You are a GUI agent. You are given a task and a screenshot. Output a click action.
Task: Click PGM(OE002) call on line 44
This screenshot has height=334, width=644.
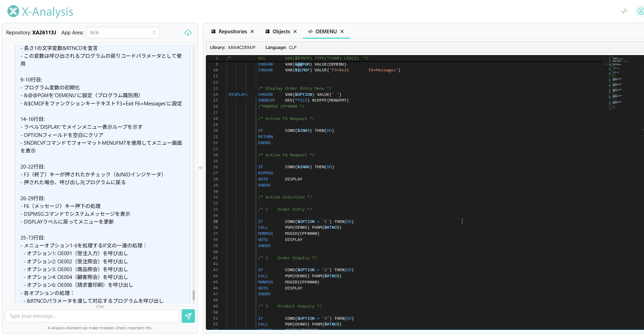(x=297, y=276)
